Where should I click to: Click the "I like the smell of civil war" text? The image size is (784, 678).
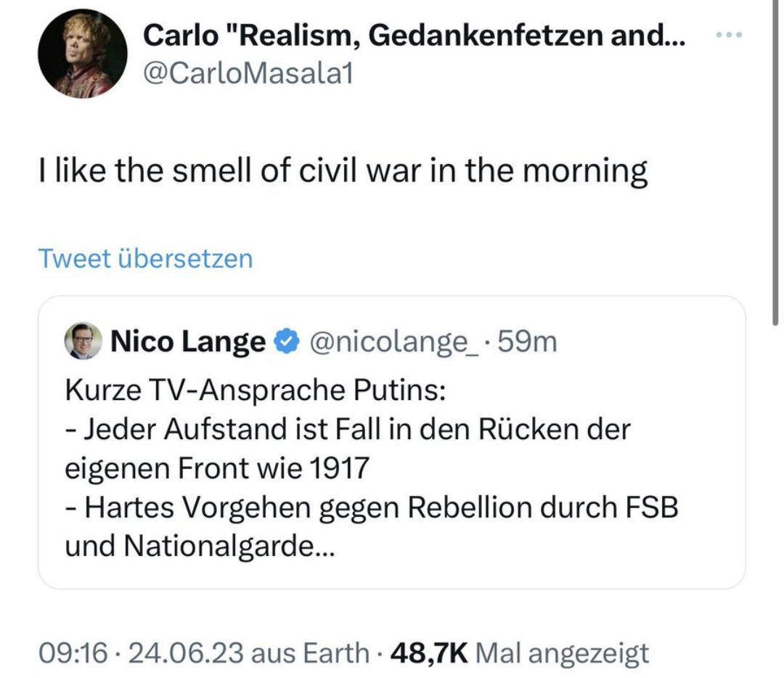343,171
